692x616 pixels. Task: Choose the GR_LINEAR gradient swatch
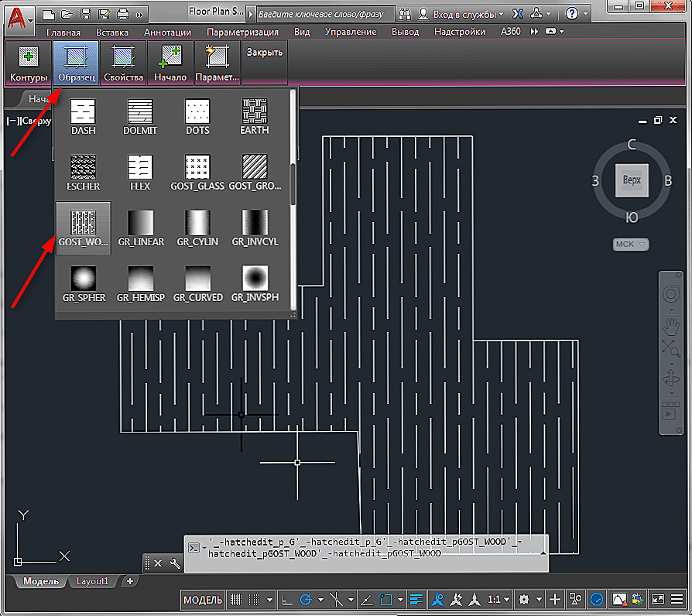(141, 228)
